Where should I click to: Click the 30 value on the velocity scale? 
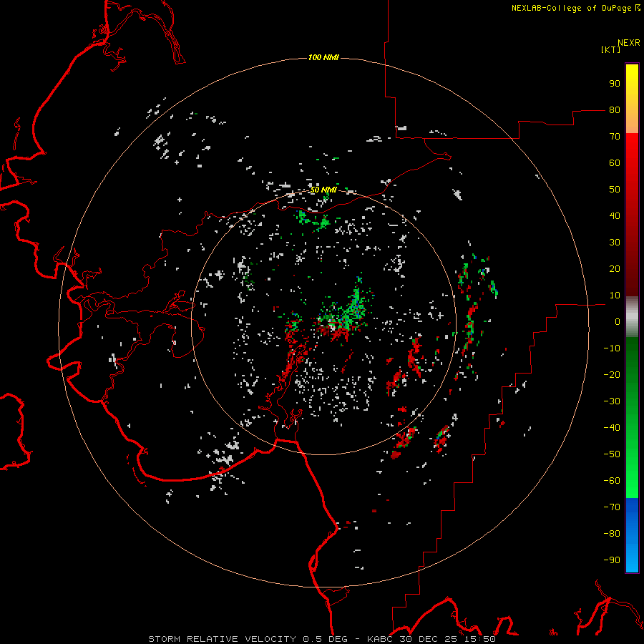tap(615, 243)
